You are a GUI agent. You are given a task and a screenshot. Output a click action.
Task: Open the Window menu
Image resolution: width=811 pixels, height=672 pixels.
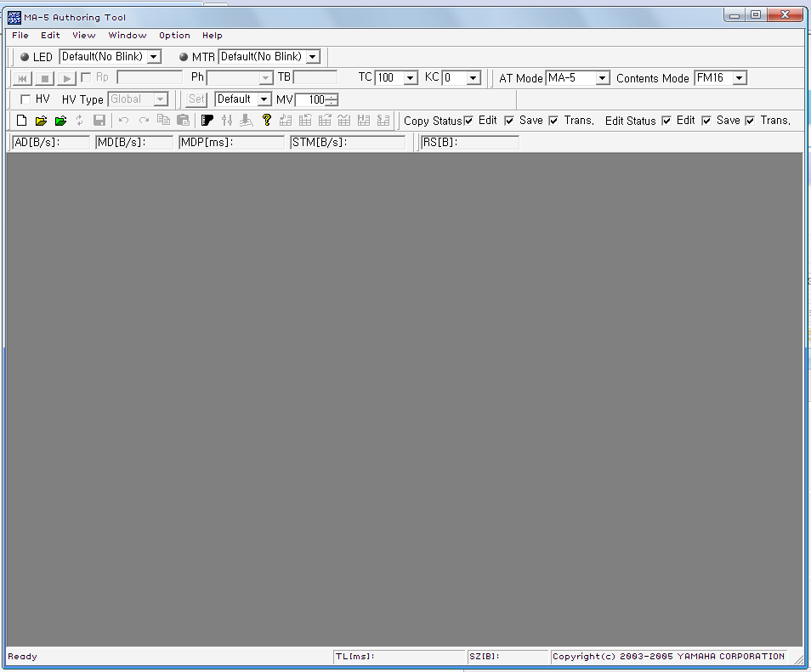coord(128,35)
